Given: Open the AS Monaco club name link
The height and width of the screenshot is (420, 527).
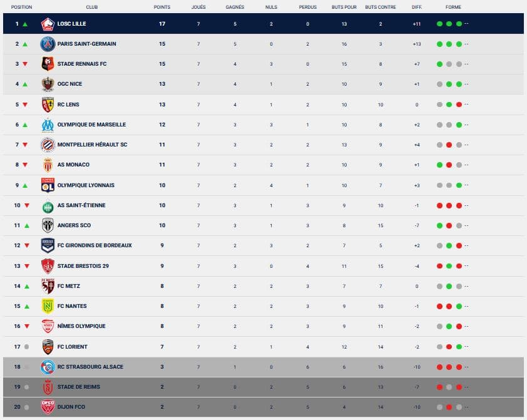Looking at the screenshot, I should (73, 165).
